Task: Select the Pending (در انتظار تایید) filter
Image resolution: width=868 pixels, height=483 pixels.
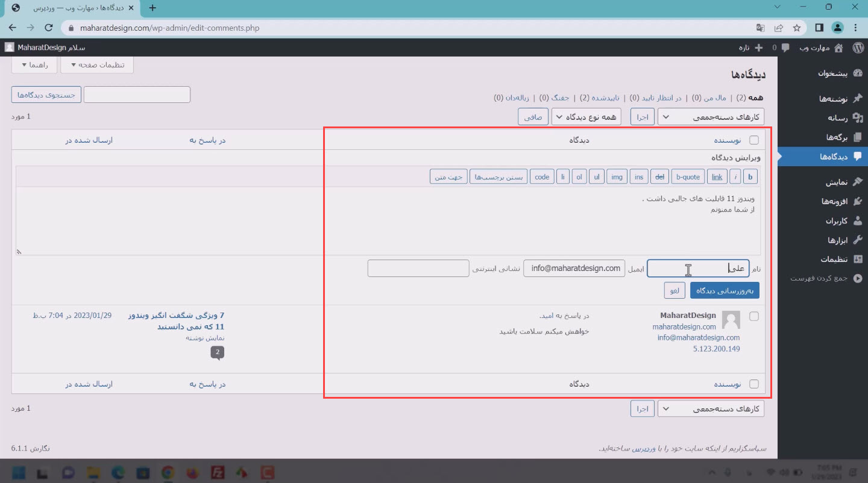Action: click(661, 98)
